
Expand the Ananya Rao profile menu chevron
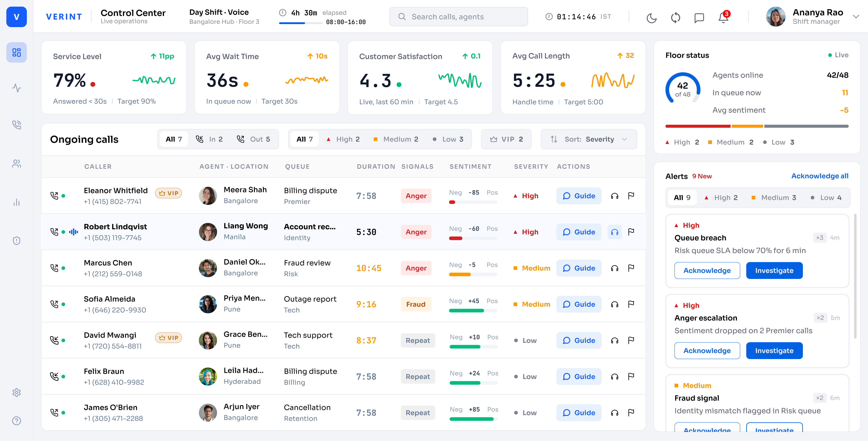tap(856, 17)
